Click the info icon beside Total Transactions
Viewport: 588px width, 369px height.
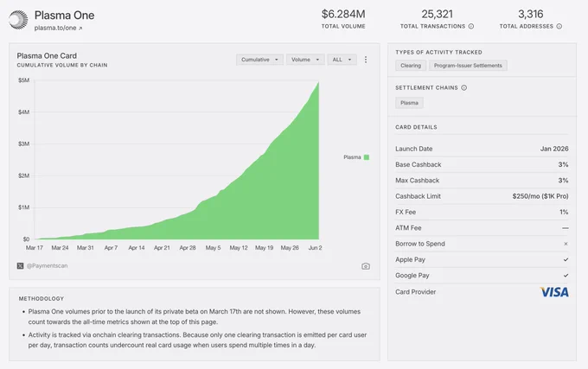[471, 26]
